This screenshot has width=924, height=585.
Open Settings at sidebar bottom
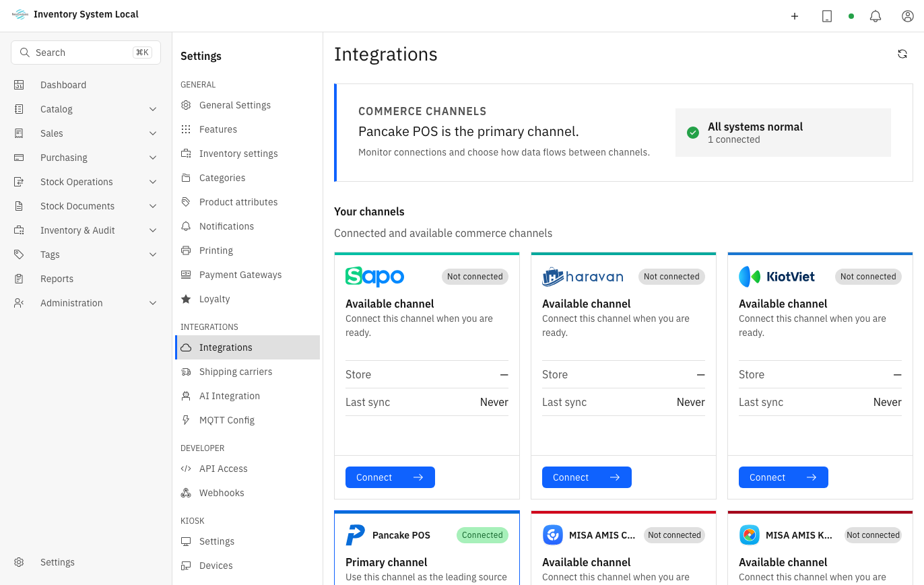(86, 562)
